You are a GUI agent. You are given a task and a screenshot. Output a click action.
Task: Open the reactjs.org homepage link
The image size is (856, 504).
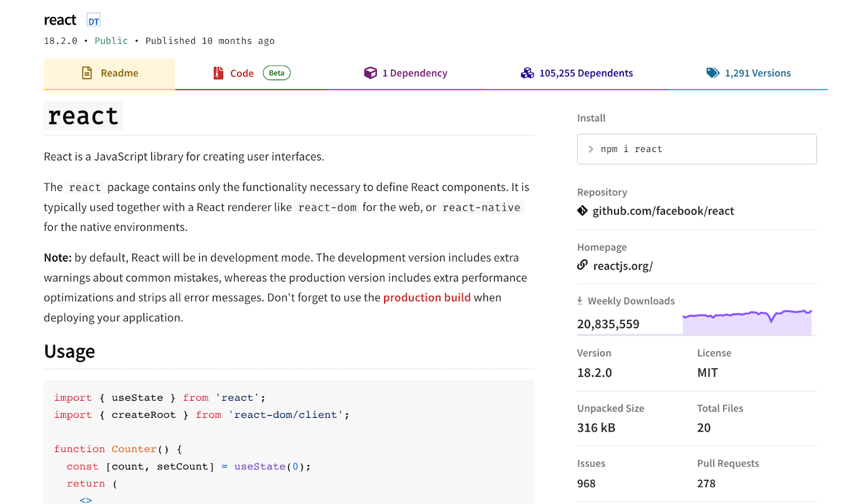point(623,265)
